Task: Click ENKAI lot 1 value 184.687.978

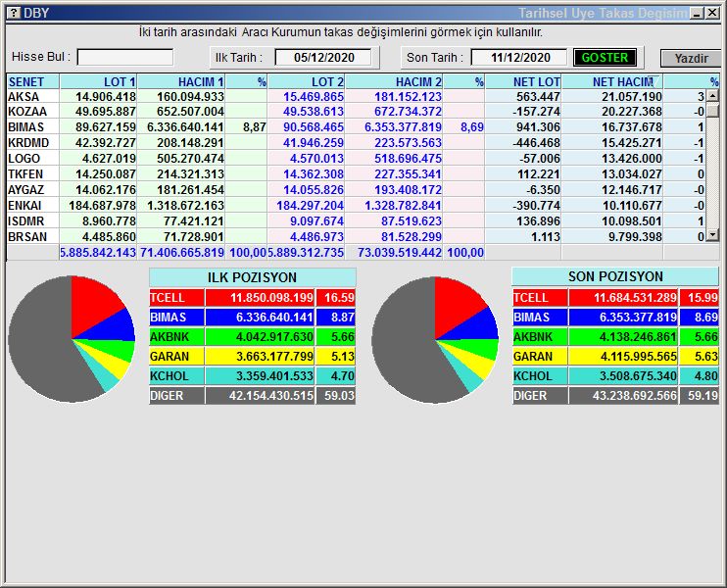Action: point(102,206)
